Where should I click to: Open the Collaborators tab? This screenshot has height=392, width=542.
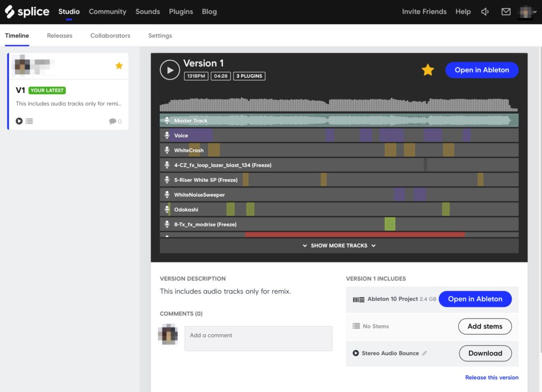tap(110, 35)
